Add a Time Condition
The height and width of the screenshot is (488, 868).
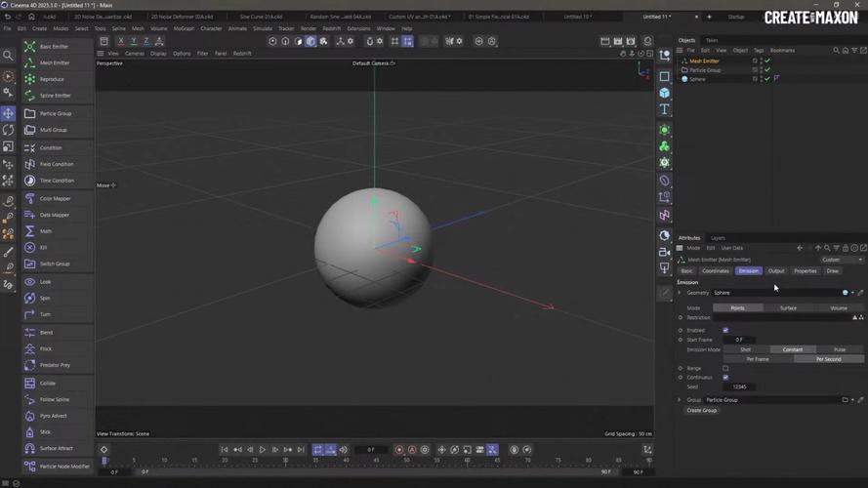tap(57, 181)
